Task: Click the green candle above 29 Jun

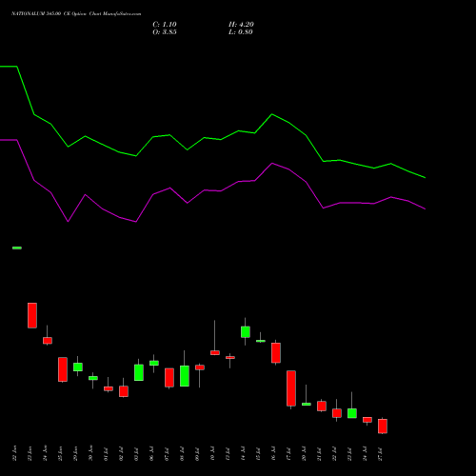Action: [78, 367]
